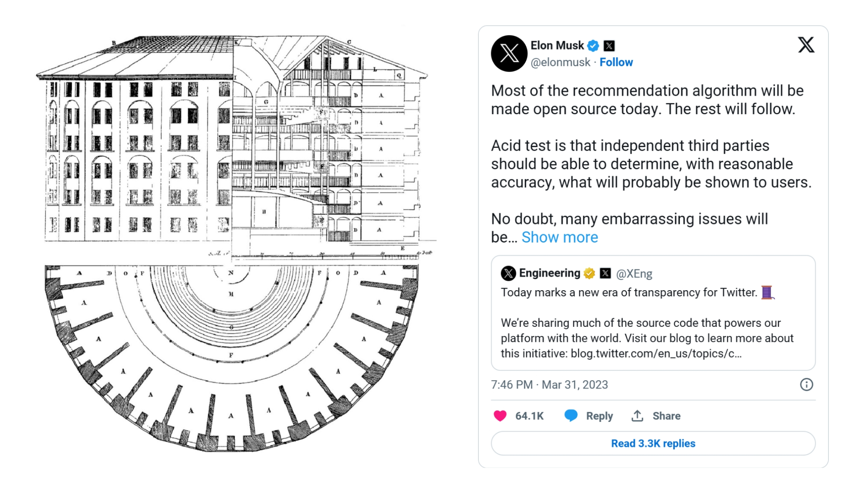Image resolution: width=868 pixels, height=494 pixels.
Task: Open the @elonmusk handle link
Action: pos(560,62)
